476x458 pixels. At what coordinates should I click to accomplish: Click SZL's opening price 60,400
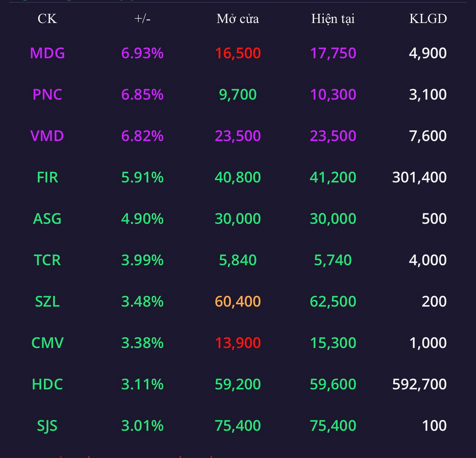click(238, 301)
